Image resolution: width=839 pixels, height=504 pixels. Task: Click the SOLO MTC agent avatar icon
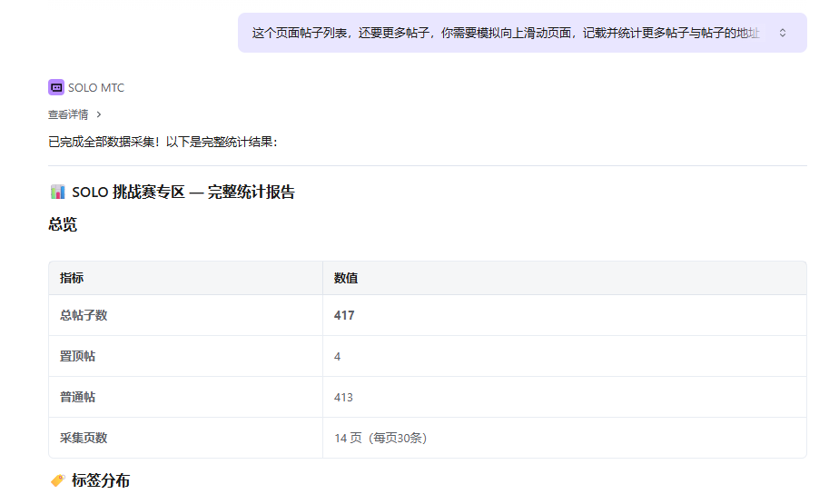(x=56, y=88)
